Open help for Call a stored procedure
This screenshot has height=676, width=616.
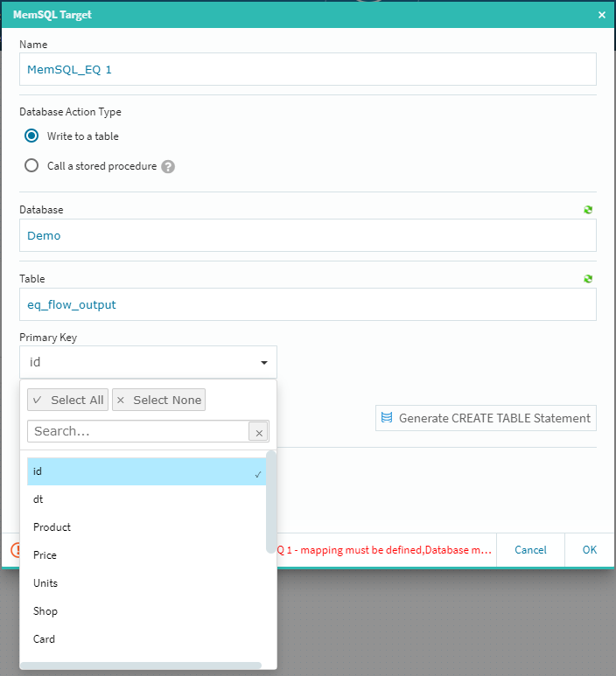coord(168,166)
